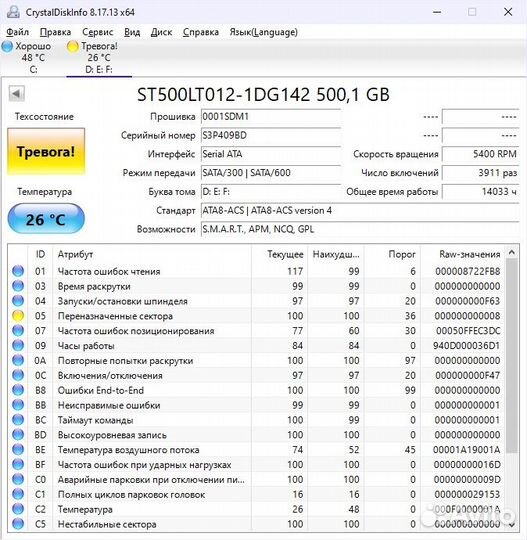Click the Наихудш... column header
The width and height of the screenshot is (527, 540).
coord(336,254)
